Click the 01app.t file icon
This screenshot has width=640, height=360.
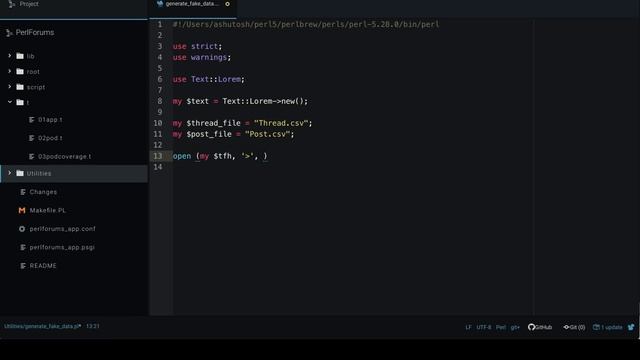click(x=31, y=120)
